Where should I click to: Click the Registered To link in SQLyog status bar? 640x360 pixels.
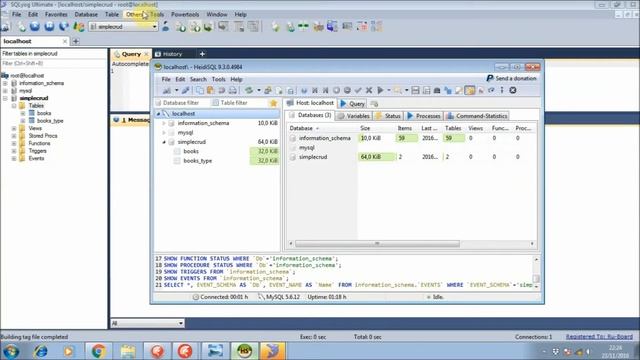coord(599,337)
